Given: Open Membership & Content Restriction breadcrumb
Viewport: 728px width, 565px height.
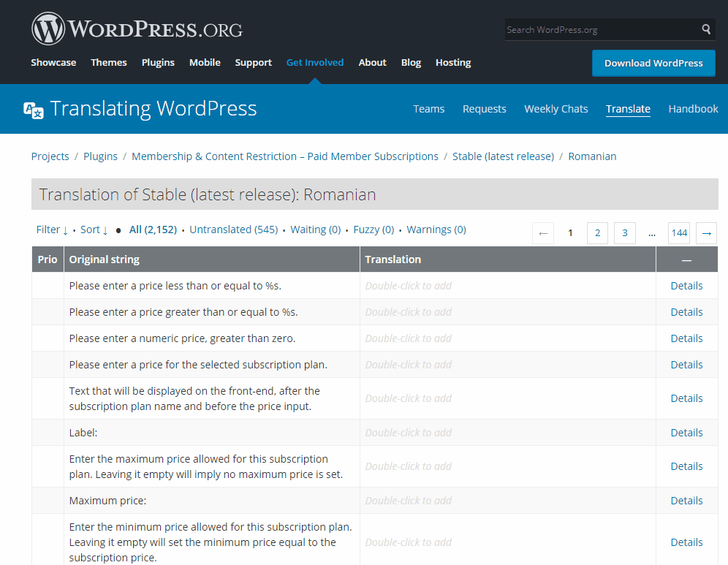Looking at the screenshot, I should coord(284,156).
